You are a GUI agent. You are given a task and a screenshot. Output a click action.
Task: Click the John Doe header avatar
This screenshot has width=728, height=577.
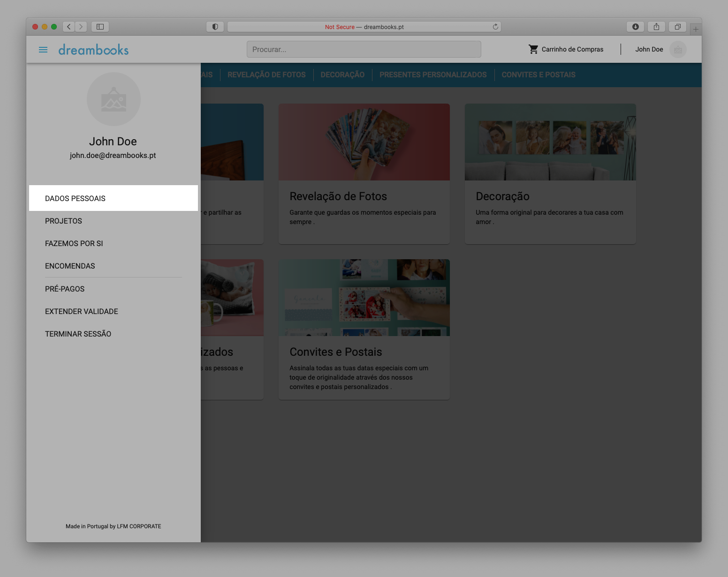pyautogui.click(x=677, y=50)
